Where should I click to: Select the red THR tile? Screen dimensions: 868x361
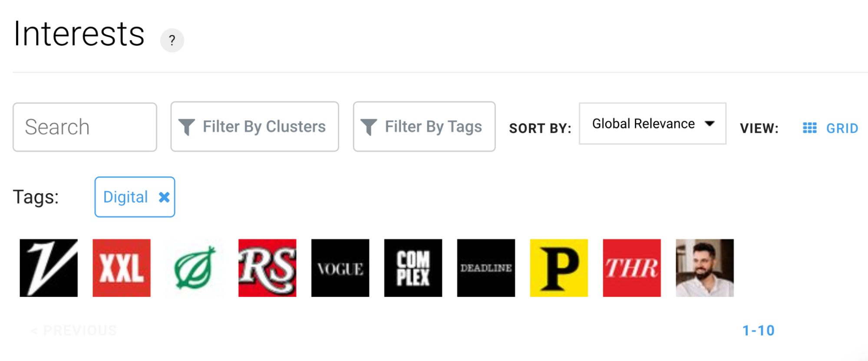click(x=632, y=268)
